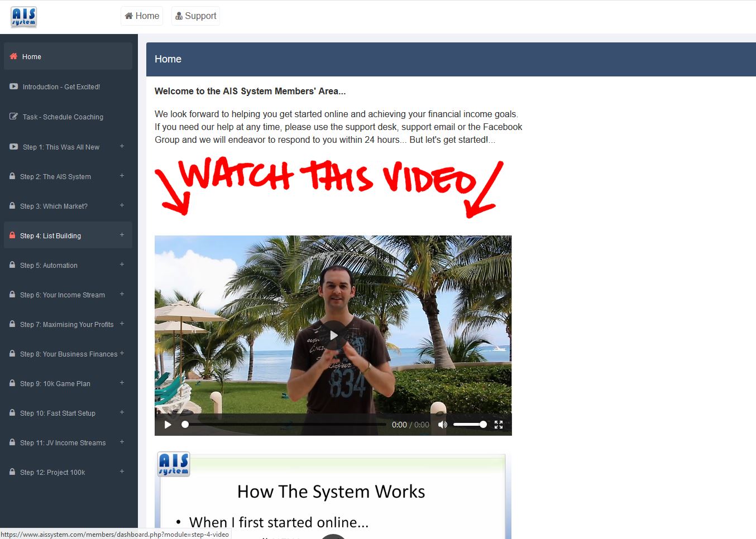Expand Step 6: Your Income Stream plus
This screenshot has width=756, height=539.
point(122,294)
